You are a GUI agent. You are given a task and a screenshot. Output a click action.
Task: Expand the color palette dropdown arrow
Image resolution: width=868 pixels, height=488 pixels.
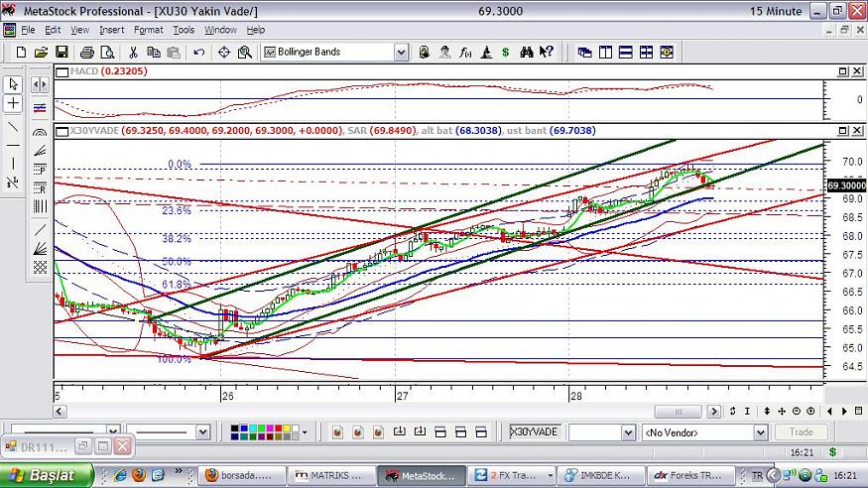click(x=305, y=432)
